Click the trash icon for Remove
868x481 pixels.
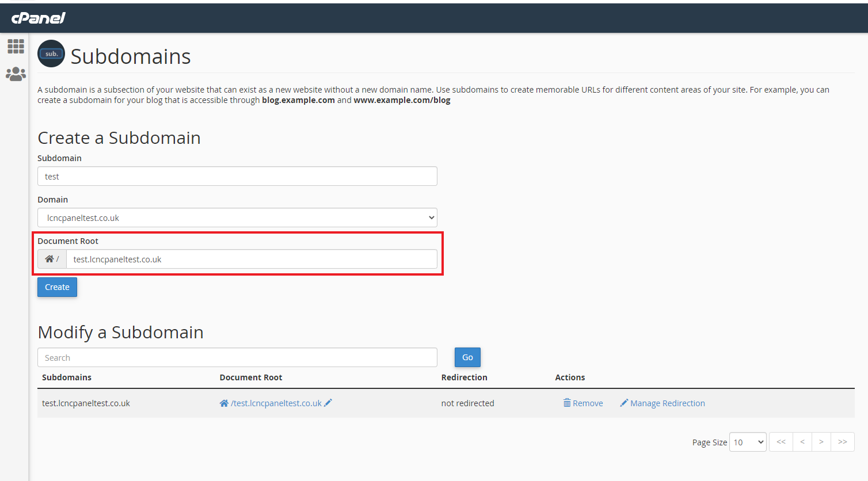pyautogui.click(x=567, y=403)
